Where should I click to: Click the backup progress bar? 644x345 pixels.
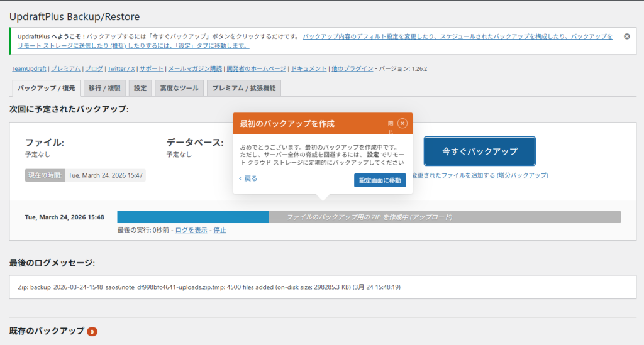click(x=369, y=217)
